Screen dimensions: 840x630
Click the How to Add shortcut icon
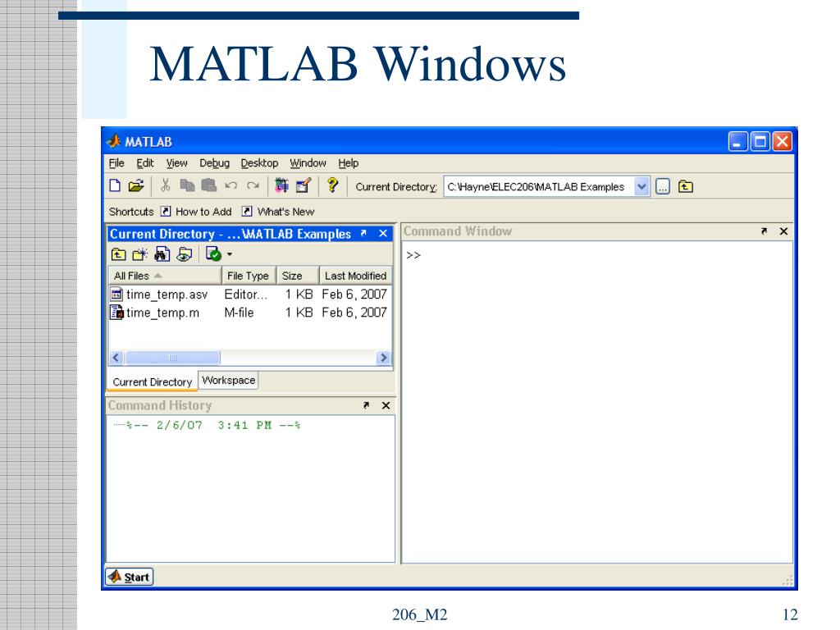tap(166, 212)
